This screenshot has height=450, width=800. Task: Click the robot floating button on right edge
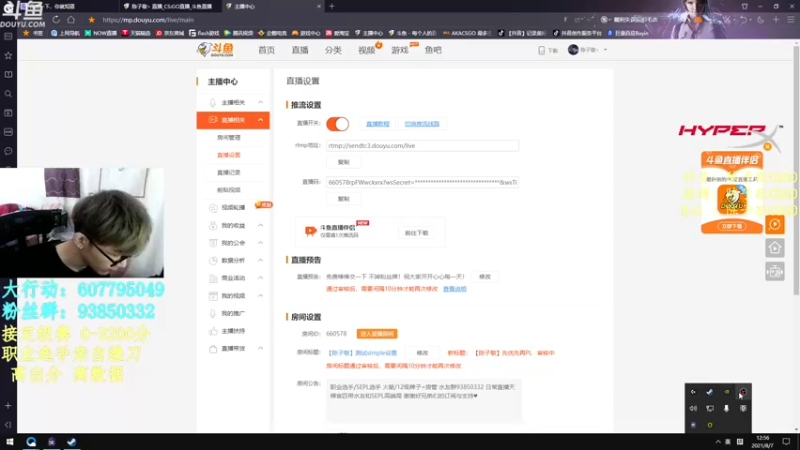[x=774, y=271]
